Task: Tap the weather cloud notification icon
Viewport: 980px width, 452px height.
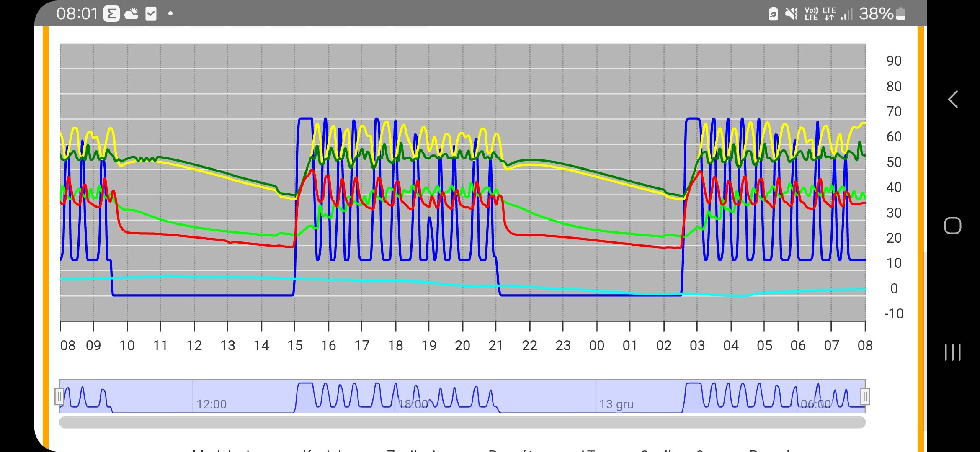Action: click(x=132, y=14)
